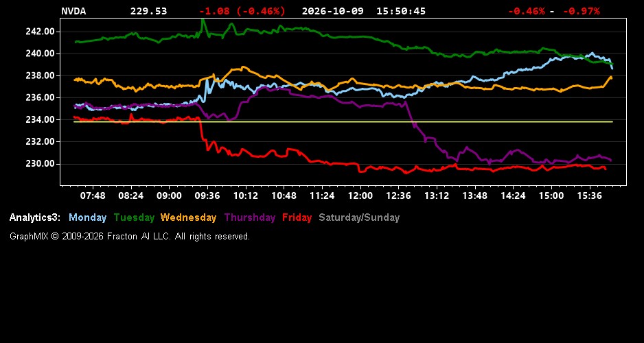Click the 13:48 time axis label
The width and height of the screenshot is (644, 343).
pyautogui.click(x=475, y=196)
